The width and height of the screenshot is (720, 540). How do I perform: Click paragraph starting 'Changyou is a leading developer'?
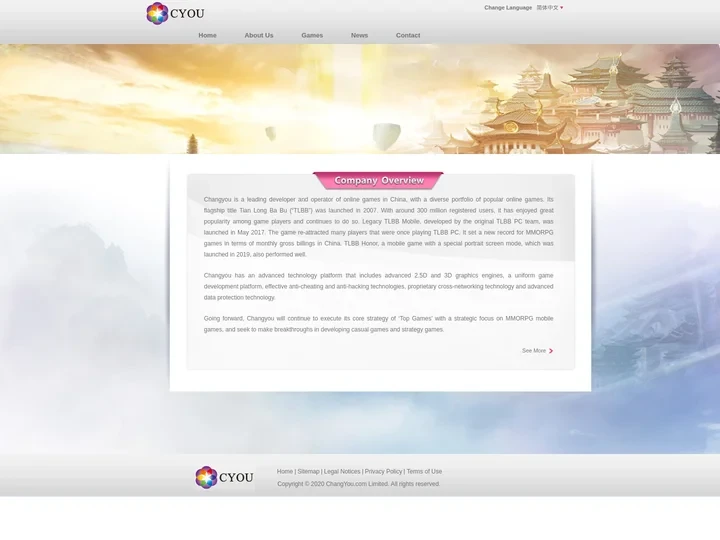click(378, 227)
